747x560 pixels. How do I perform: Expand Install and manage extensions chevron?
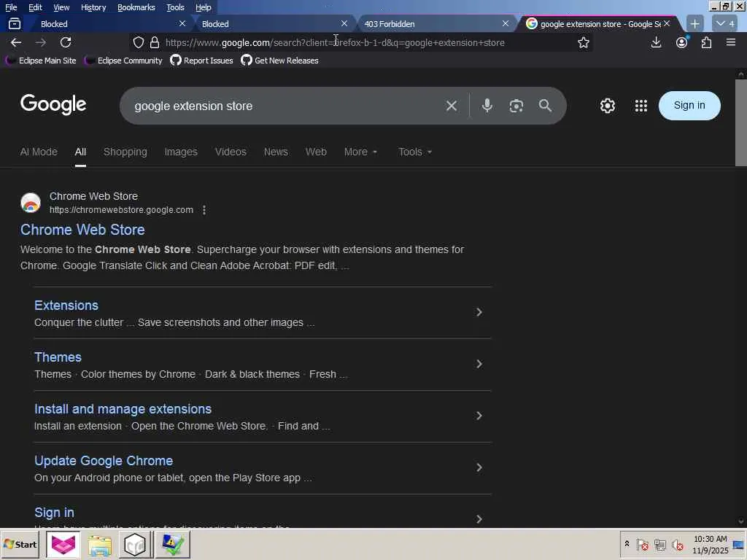click(479, 416)
